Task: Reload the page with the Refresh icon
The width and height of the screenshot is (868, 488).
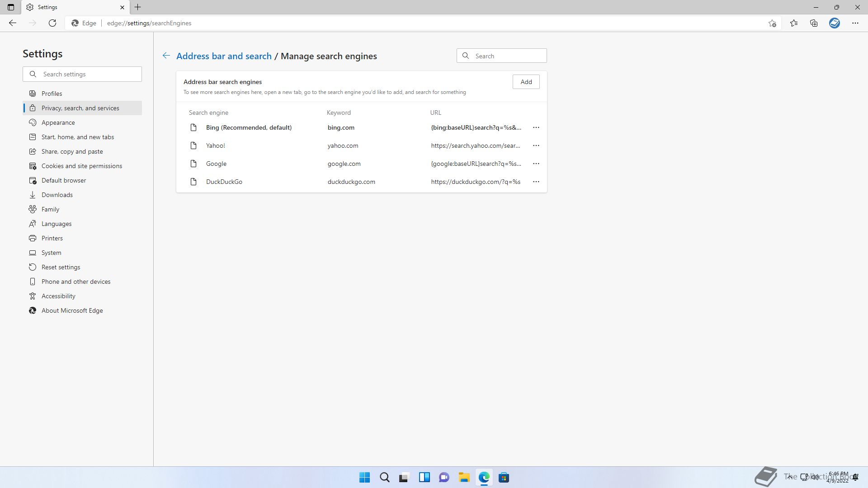Action: [x=52, y=23]
